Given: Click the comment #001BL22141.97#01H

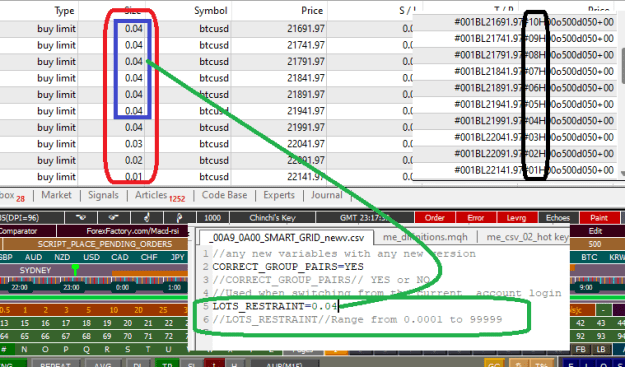Looking at the screenshot, I should coord(500,170).
